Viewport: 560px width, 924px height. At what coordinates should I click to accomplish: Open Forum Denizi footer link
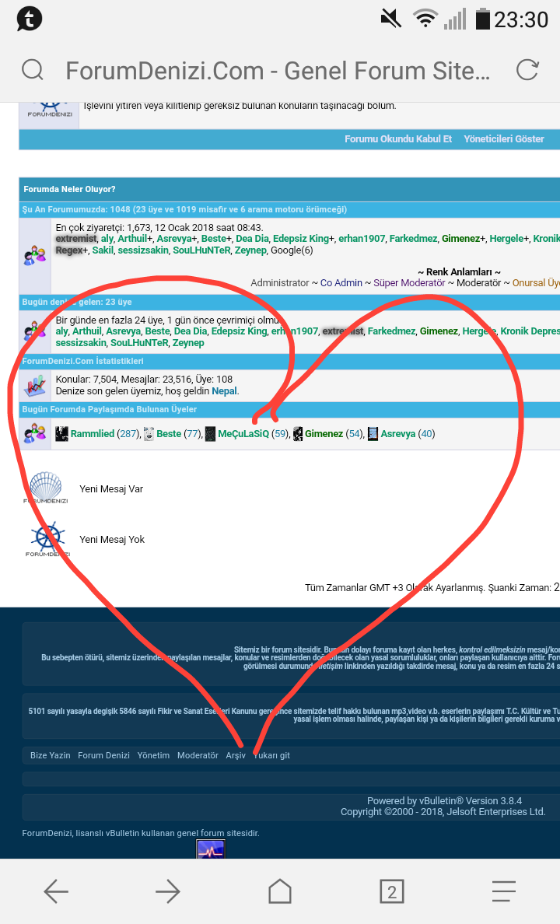(x=103, y=755)
